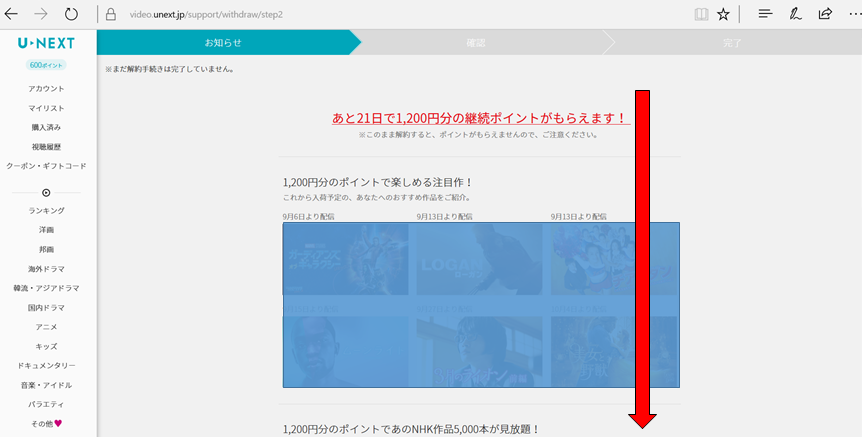Click the 600ポイント badge
This screenshot has width=862, height=437.
pos(46,65)
